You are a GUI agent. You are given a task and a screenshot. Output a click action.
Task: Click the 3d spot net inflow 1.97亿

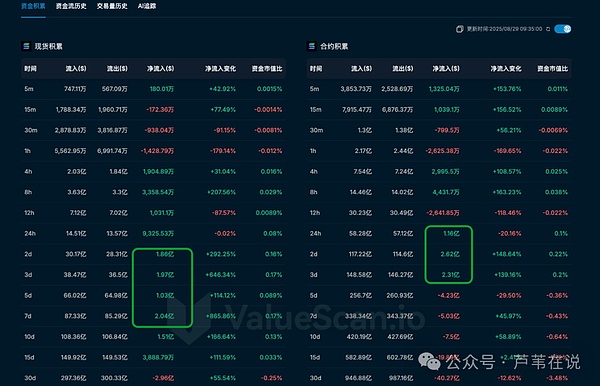pos(165,275)
